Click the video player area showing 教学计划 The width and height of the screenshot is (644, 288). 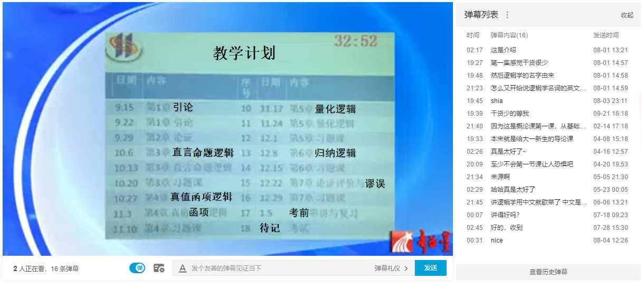point(228,129)
